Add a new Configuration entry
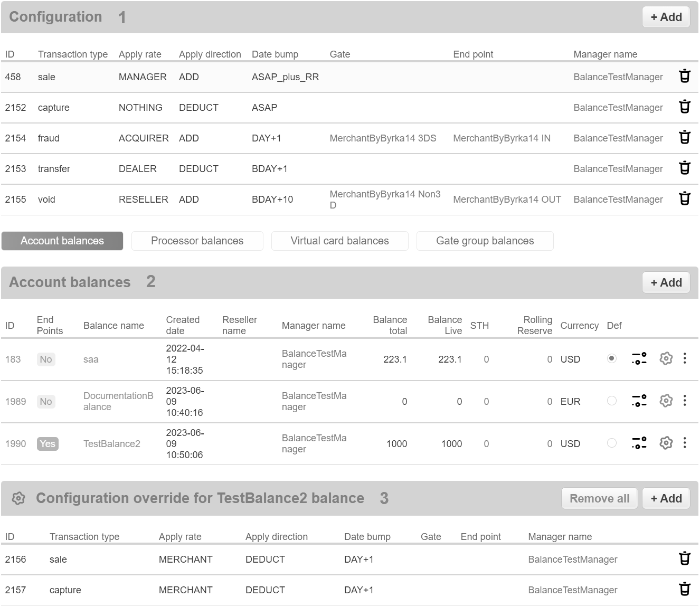This screenshot has height=607, width=700. pos(666,17)
